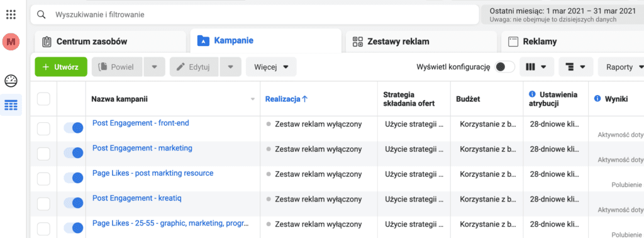Open Page Likes - 25-55 - graphic campaign link

170,224
